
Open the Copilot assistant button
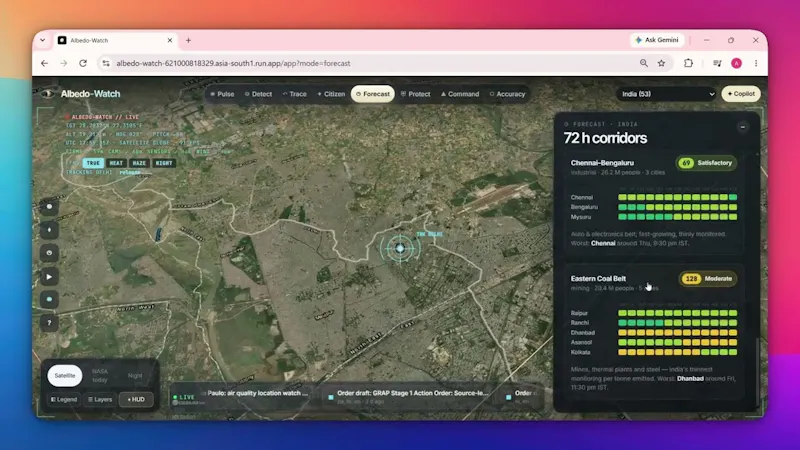741,94
